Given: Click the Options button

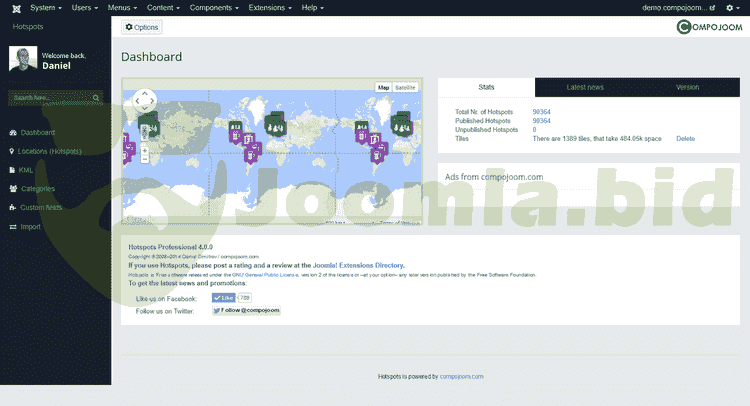Looking at the screenshot, I should click(x=141, y=27).
